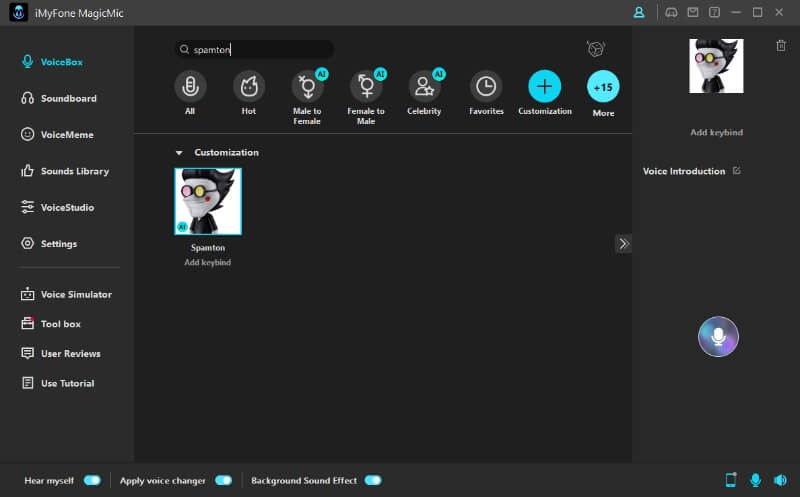Image resolution: width=800 pixels, height=497 pixels.
Task: Click the mobile device icon in bottom bar
Action: tap(731, 480)
